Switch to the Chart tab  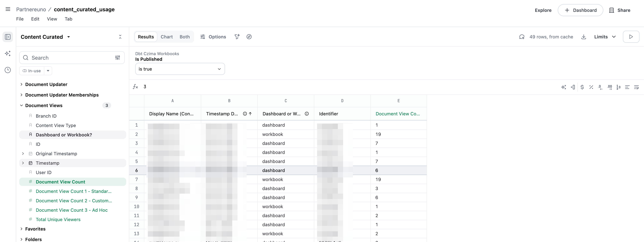click(x=167, y=37)
